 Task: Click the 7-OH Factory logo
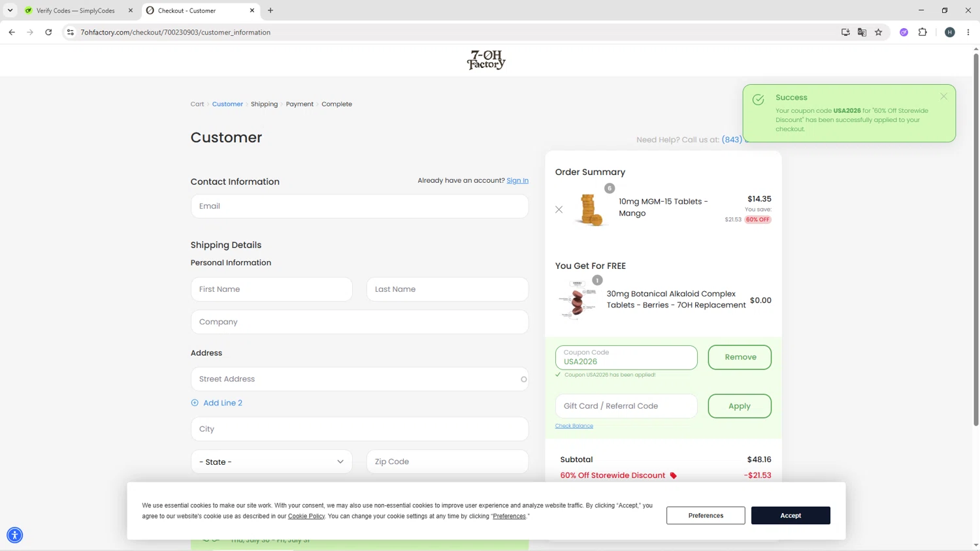pyautogui.click(x=486, y=60)
